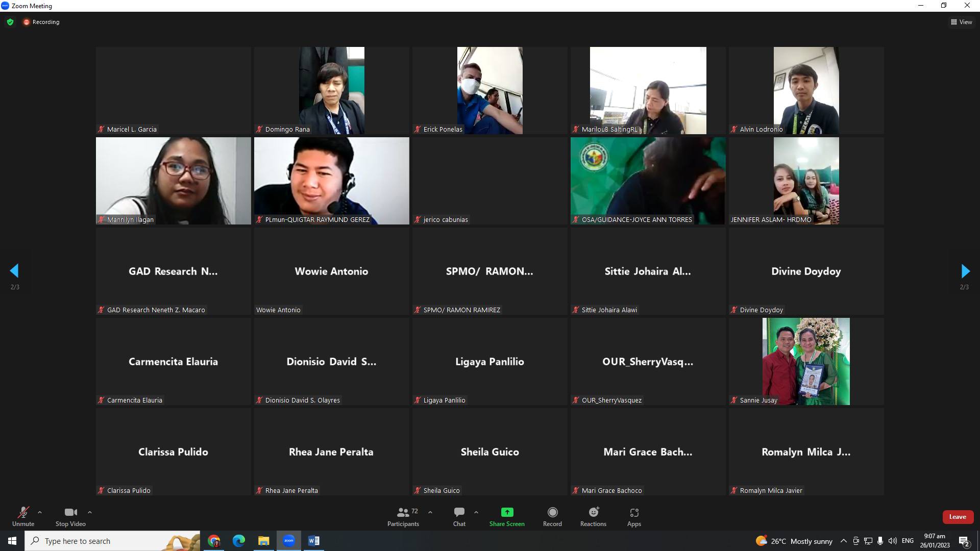Viewport: 980px width, 551px height.
Task: Click Ligaya Panlilio participant tile
Action: 490,361
